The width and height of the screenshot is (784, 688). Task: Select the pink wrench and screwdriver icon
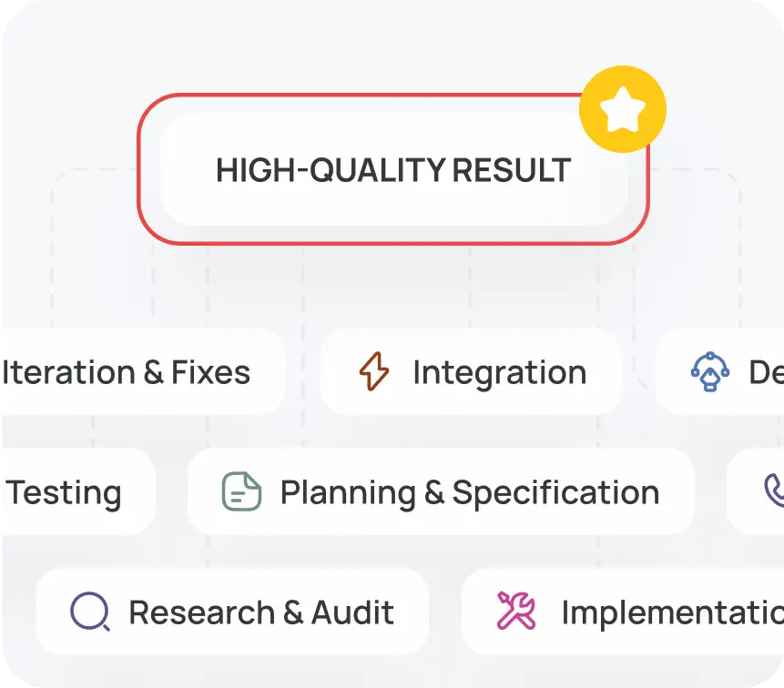click(516, 610)
